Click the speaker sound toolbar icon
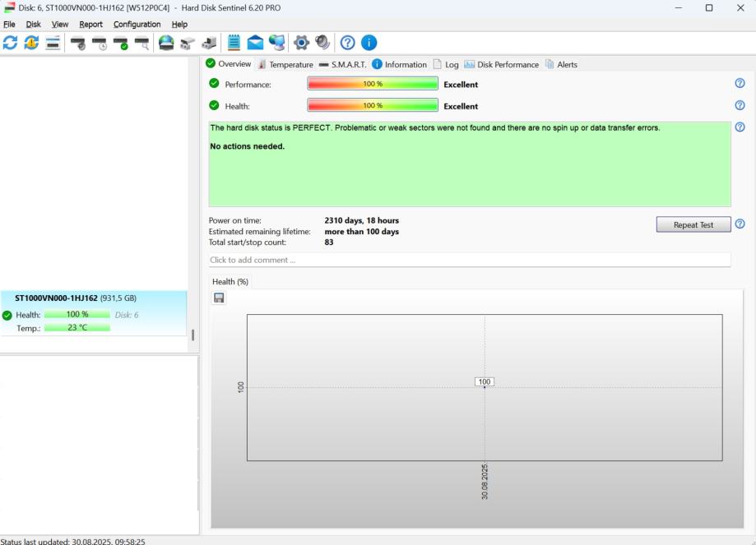 coord(322,43)
